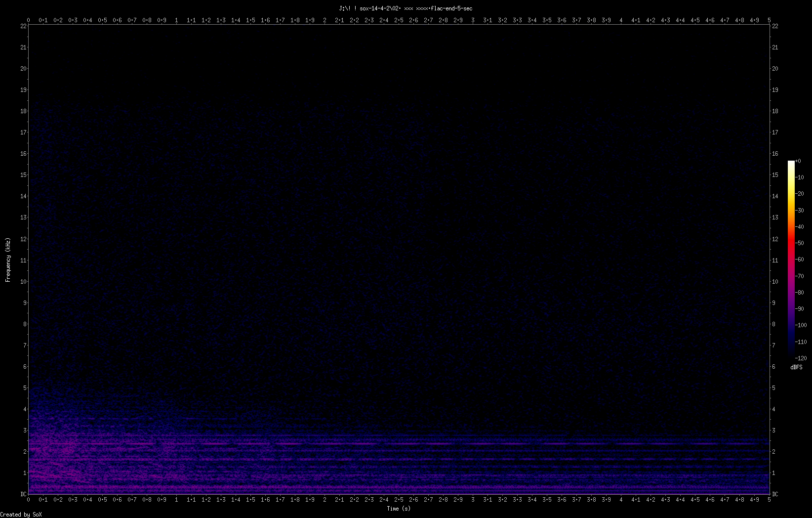The height and width of the screenshot is (518, 812).
Task: Click "5" on the top time axis
Action: pos(769,20)
